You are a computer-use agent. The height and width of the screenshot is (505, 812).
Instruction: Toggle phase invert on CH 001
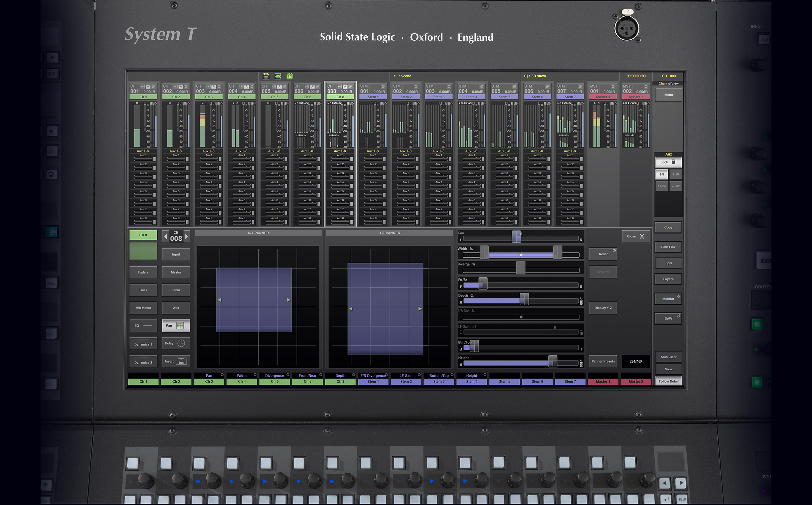153,87
